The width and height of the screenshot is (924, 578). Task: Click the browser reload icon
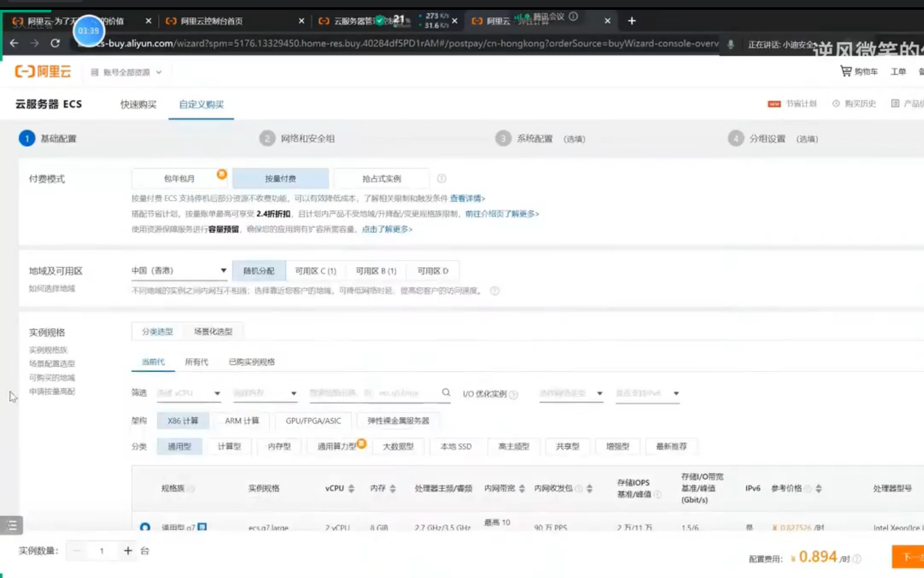(x=55, y=43)
